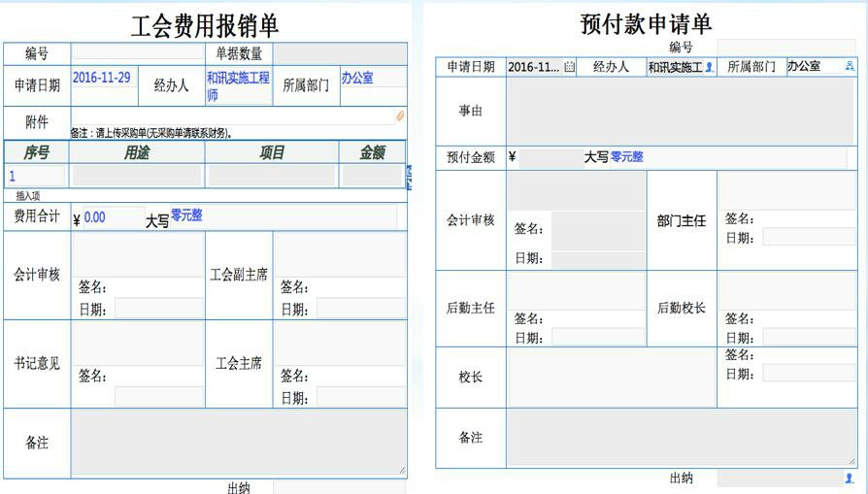
Task: Click the 书记意见 opinion box
Action: pyautogui.click(x=138, y=343)
